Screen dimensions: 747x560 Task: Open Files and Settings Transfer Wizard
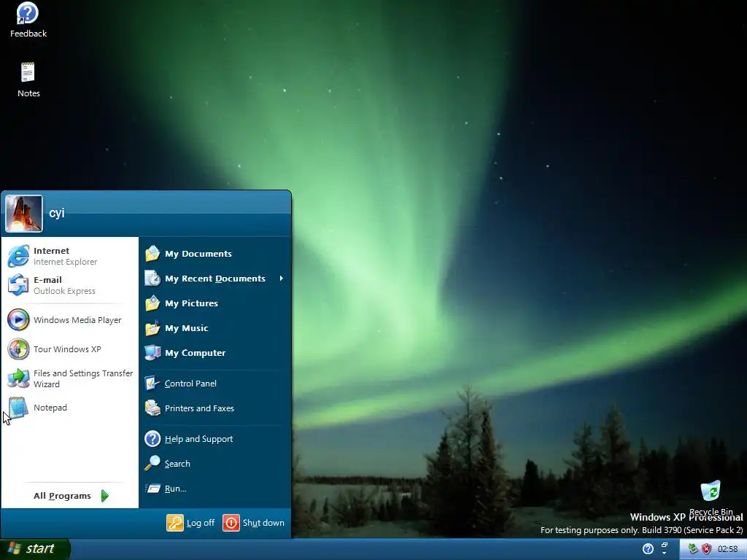coord(69,378)
